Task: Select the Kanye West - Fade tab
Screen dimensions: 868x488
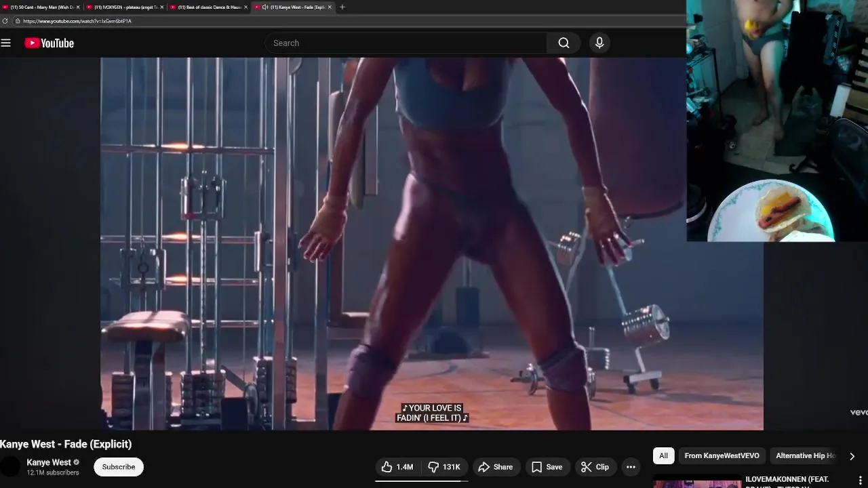Action: tap(293, 7)
